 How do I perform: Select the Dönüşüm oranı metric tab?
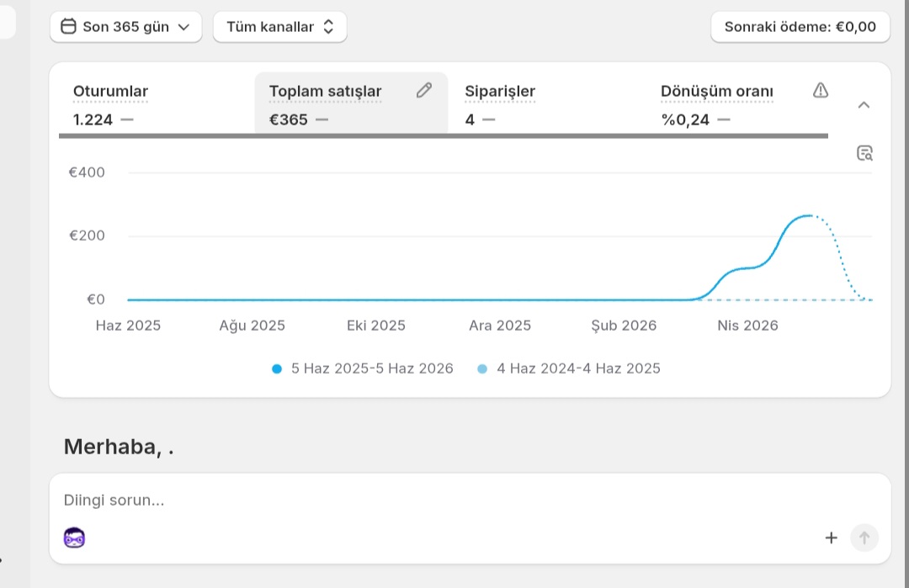[736, 105]
